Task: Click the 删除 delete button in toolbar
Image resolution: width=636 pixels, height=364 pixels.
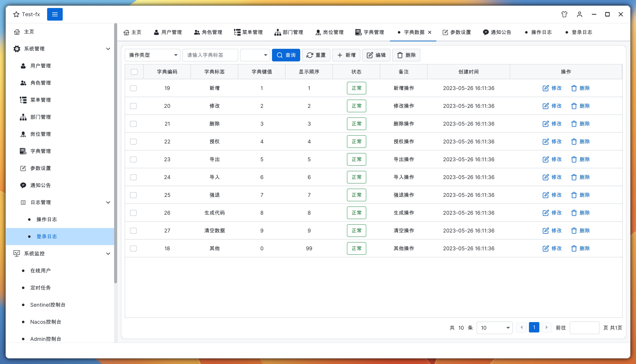Action: tap(406, 55)
